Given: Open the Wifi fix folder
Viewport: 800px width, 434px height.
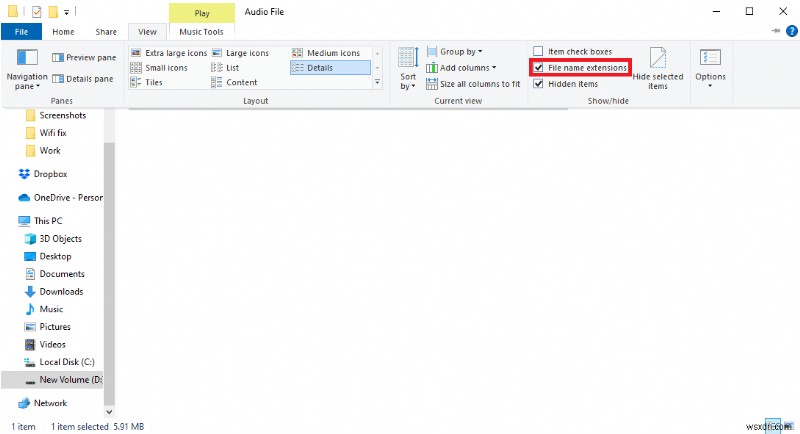Looking at the screenshot, I should coord(46,133).
